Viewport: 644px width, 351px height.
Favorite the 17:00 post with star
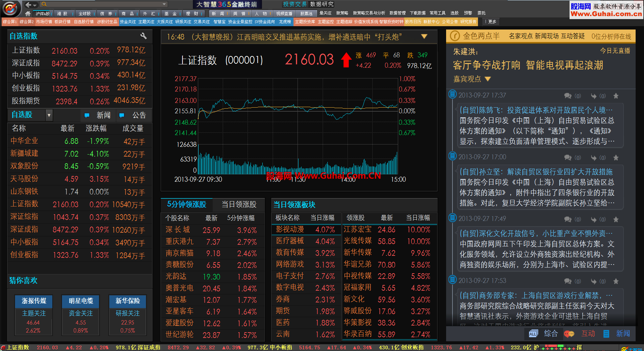pyautogui.click(x=616, y=158)
